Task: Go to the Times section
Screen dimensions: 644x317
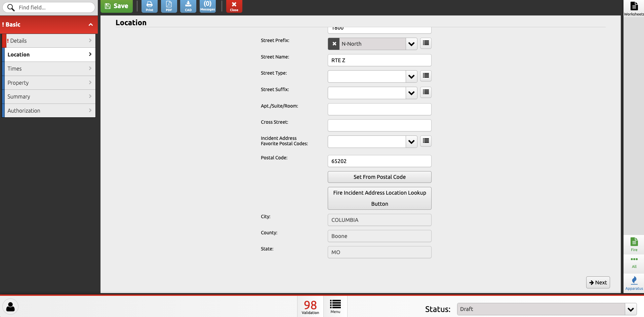Action: coord(49,69)
